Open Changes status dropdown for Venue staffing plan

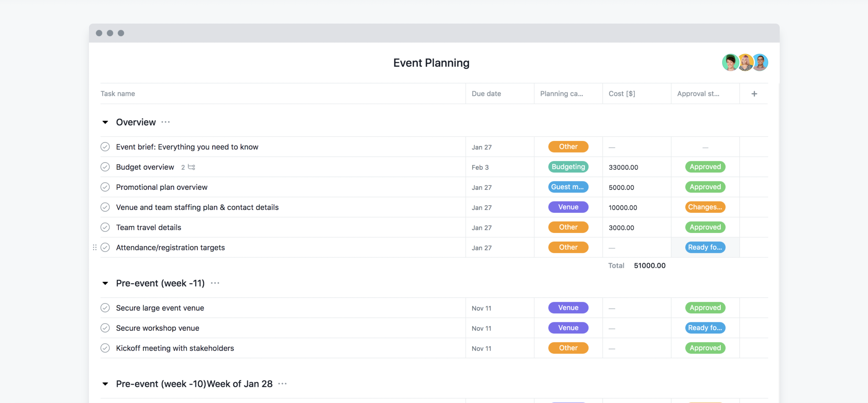pos(705,207)
